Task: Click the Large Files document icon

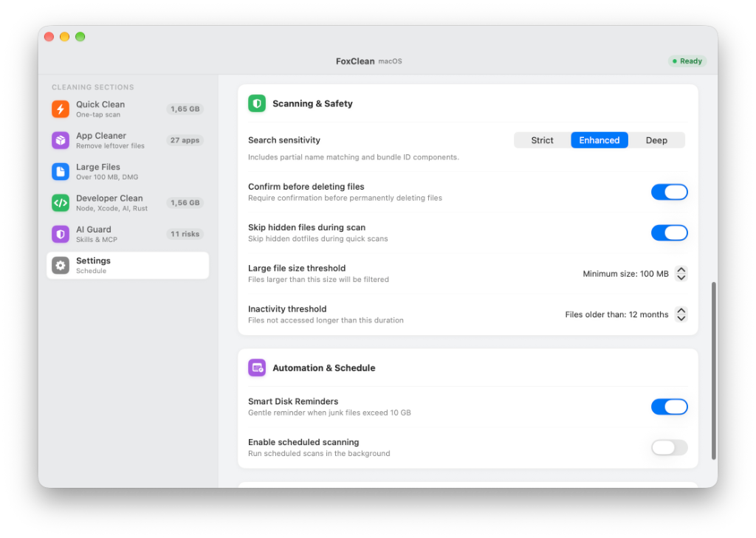Action: pos(61,172)
